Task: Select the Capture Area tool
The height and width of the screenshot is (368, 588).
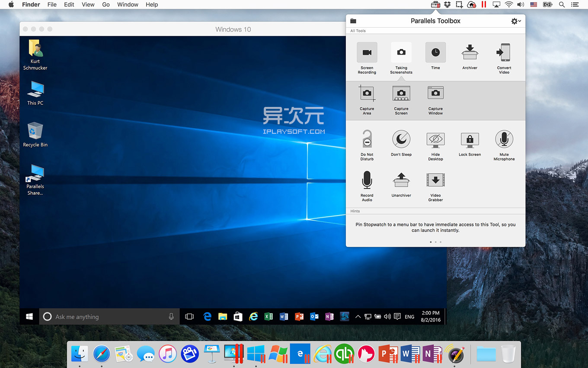Action: [x=367, y=99]
